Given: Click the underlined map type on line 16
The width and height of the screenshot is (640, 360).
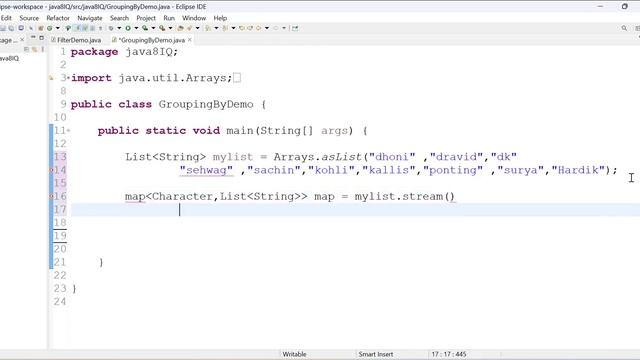Looking at the screenshot, I should pos(135,196).
